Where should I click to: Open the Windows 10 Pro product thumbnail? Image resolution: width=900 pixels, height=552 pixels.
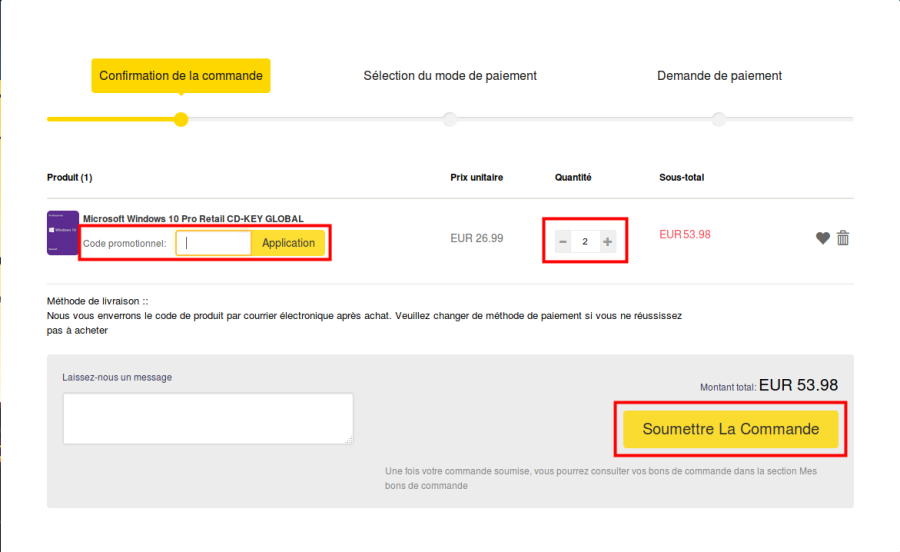click(63, 232)
